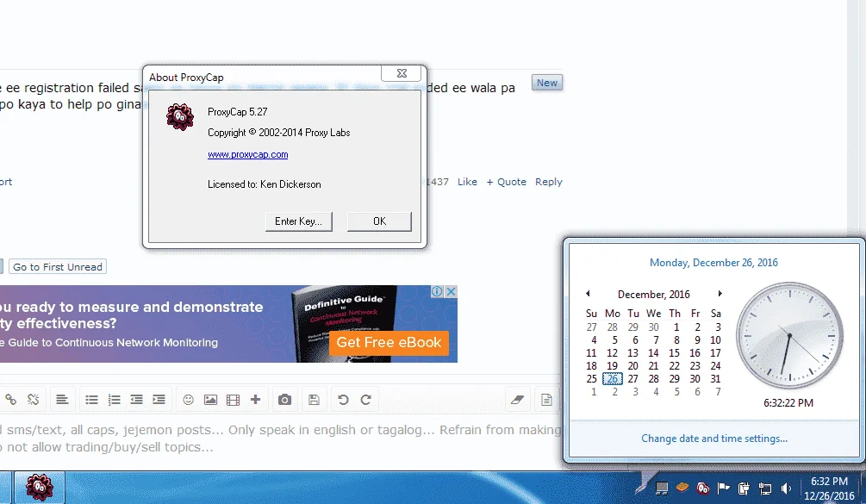
Task: Close the About ProxyCap dialog
Action: click(x=402, y=73)
